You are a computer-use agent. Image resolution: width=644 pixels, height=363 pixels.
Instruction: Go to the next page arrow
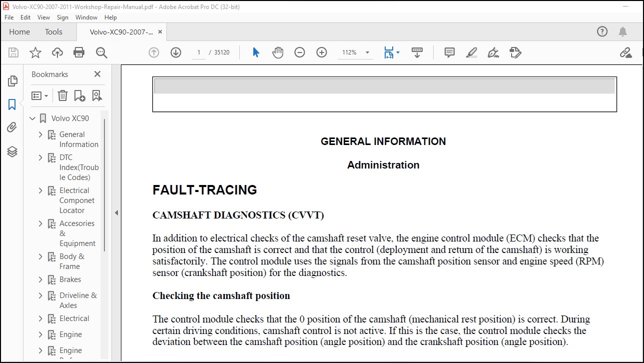[x=176, y=52]
